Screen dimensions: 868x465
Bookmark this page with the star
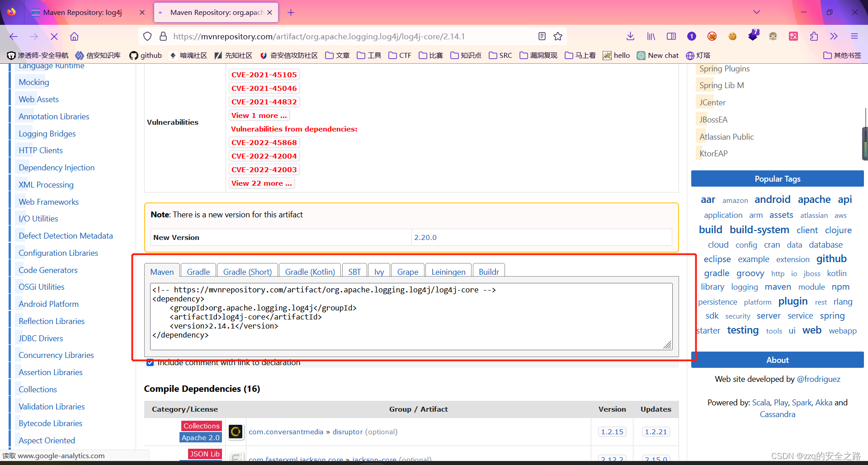click(x=558, y=36)
